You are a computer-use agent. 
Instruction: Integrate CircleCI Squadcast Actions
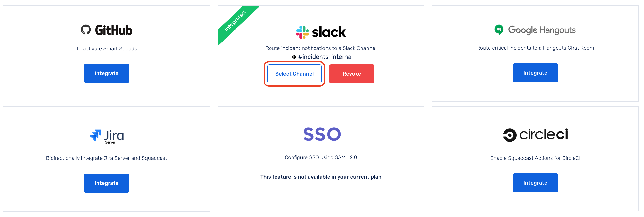tap(535, 183)
